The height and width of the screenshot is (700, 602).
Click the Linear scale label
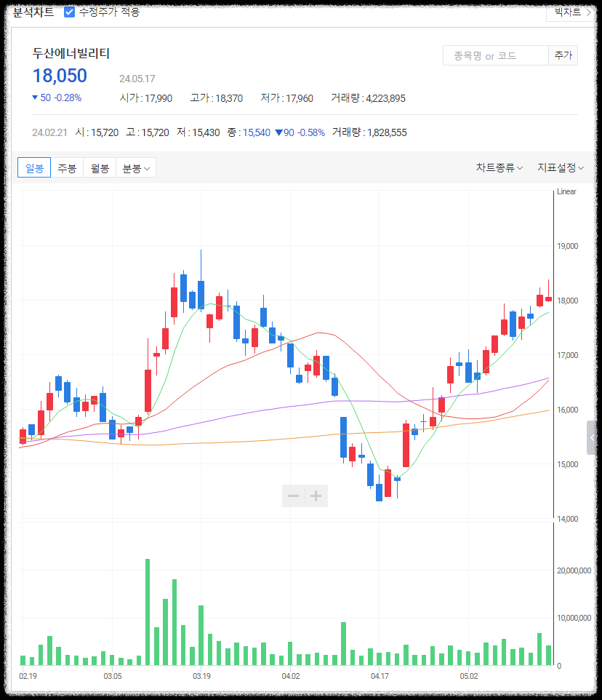566,191
